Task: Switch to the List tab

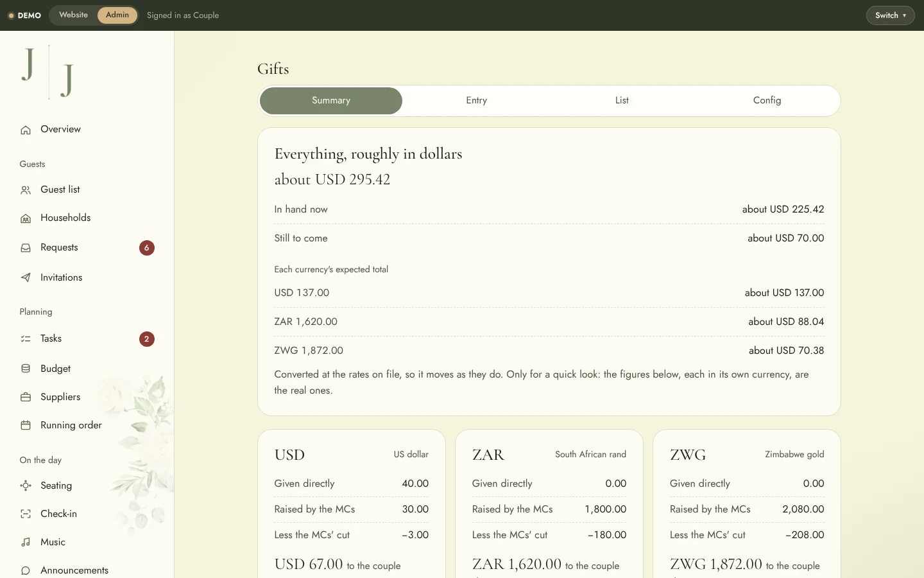Action: [622, 101]
